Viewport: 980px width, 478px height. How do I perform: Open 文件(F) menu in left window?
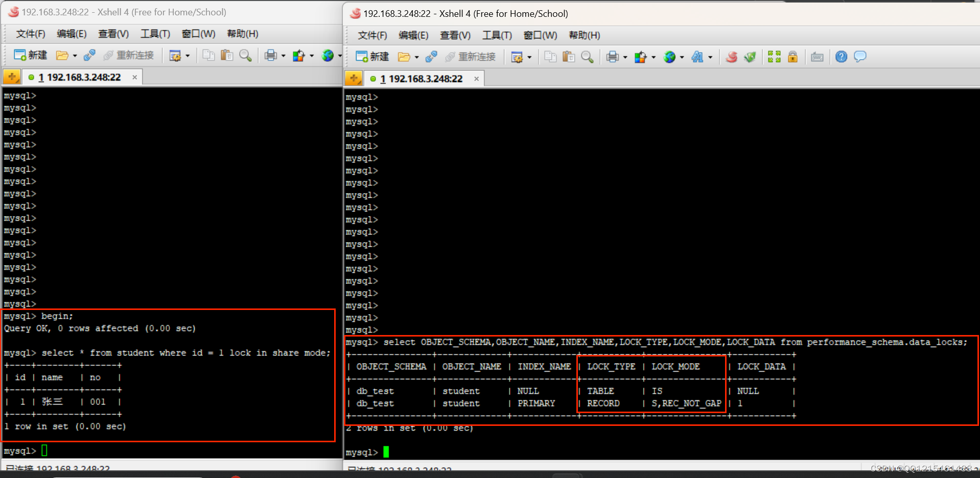(31, 34)
